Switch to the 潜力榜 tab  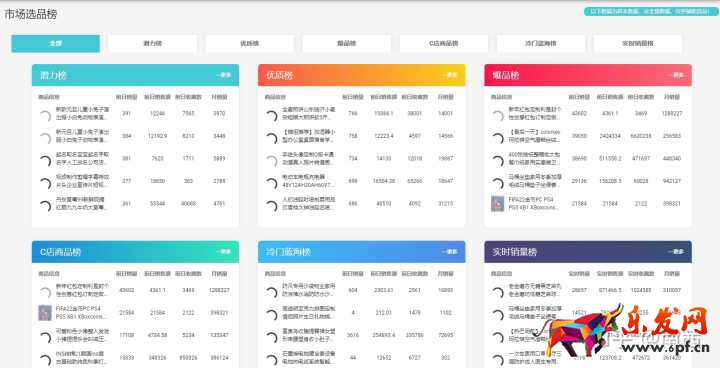(x=152, y=44)
